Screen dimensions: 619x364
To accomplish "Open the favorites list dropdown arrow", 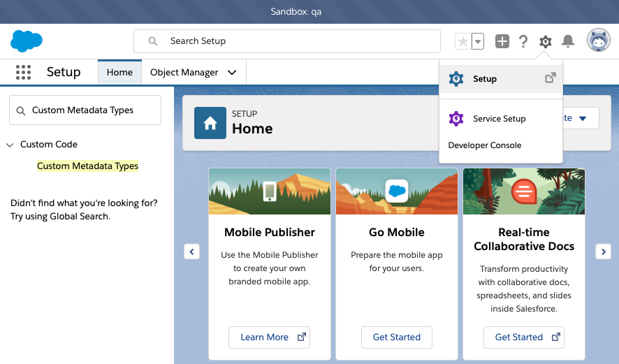I will pos(478,41).
